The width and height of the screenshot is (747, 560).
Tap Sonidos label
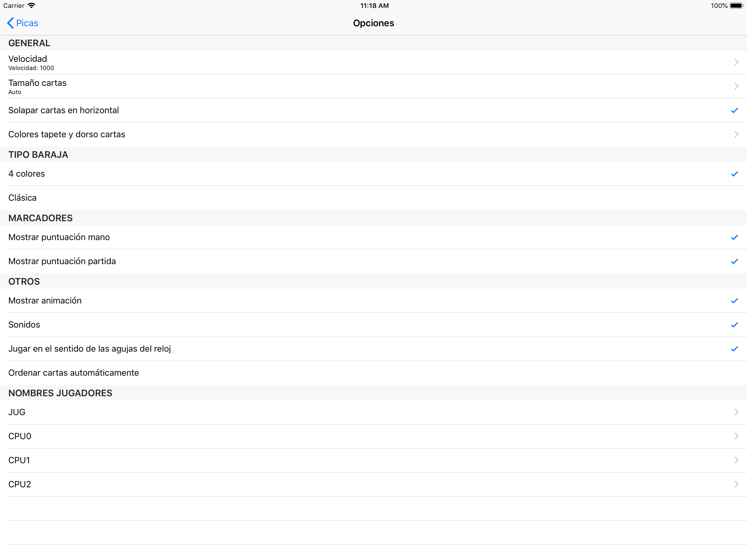click(x=24, y=325)
